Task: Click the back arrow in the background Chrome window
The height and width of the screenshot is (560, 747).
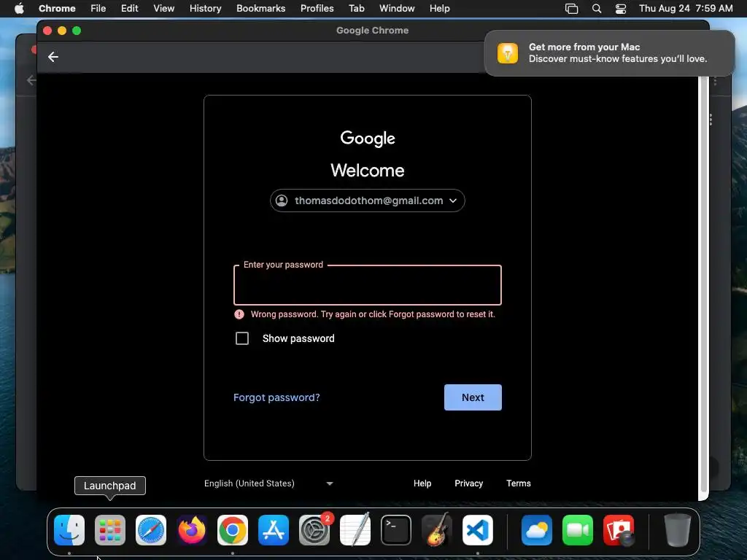Action: 31,80
